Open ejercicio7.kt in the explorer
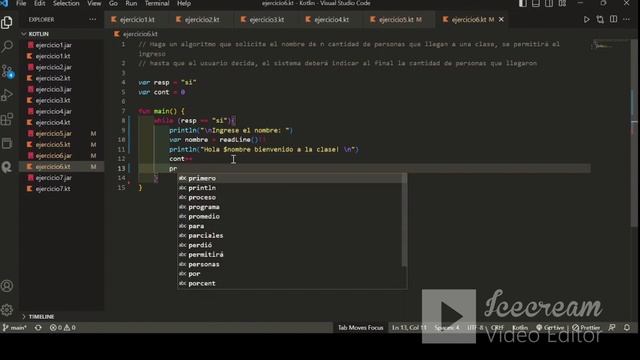Viewport: 640px width, 360px height. [x=53, y=189]
